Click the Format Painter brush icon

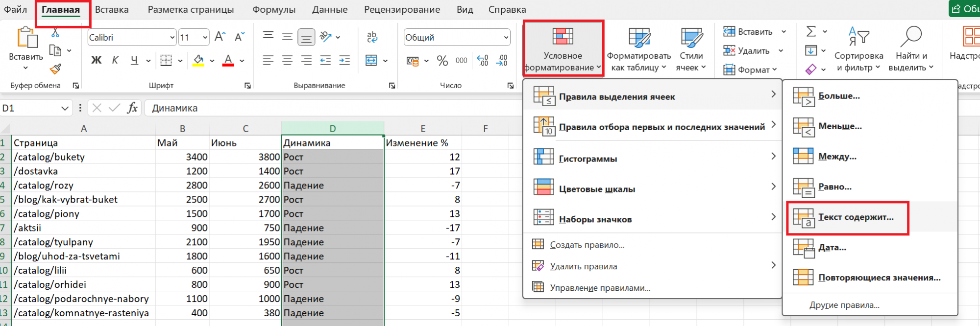[x=55, y=69]
